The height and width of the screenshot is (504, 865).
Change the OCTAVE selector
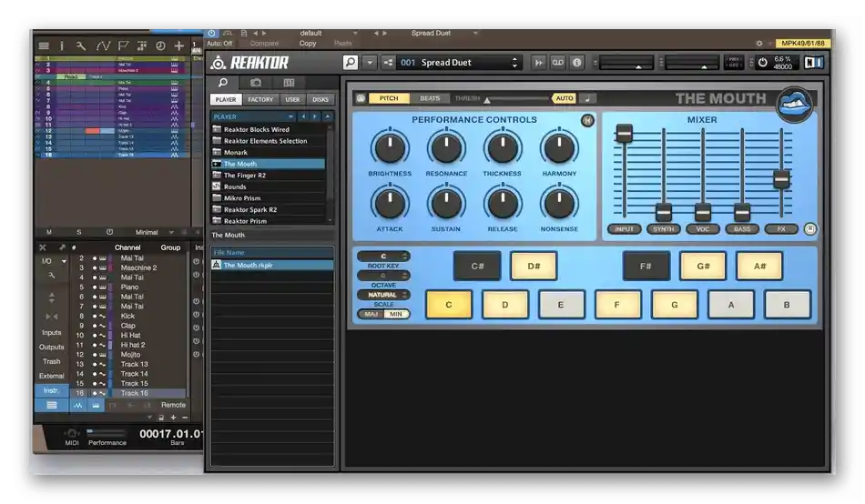click(x=383, y=275)
